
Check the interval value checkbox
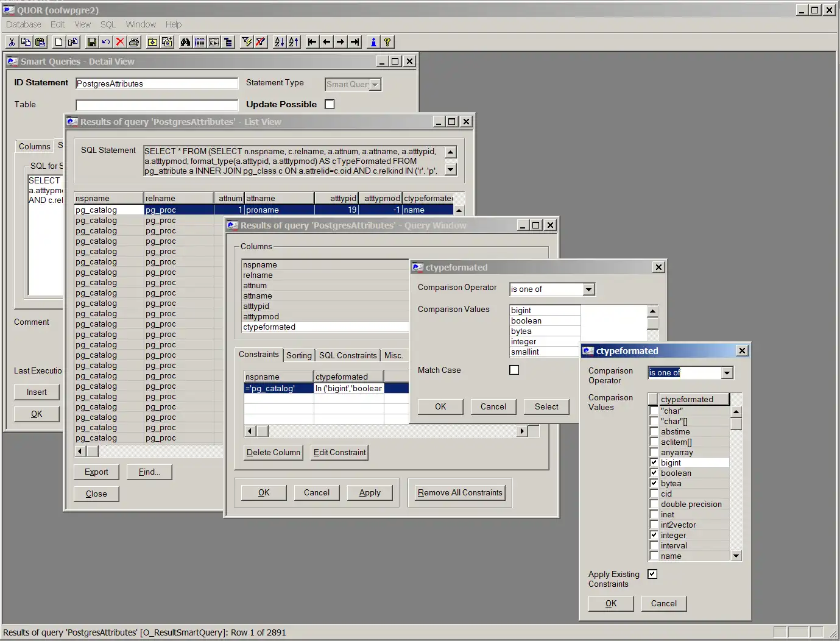[x=654, y=545]
